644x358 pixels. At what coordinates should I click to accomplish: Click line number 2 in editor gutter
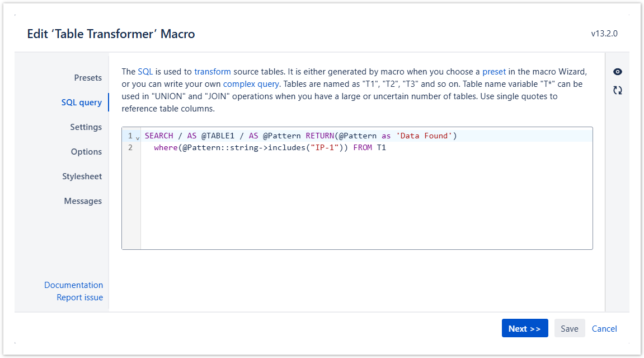pyautogui.click(x=130, y=148)
